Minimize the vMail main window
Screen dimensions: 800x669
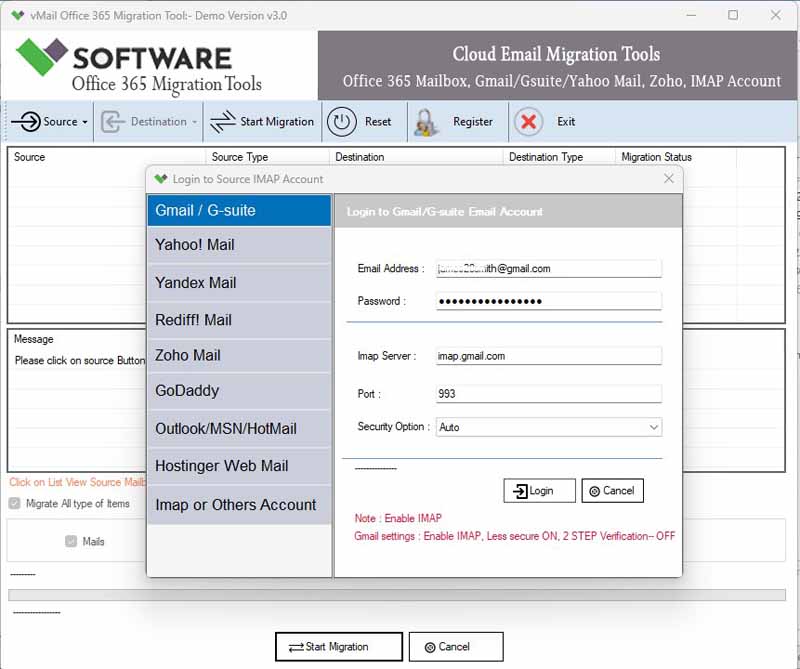click(x=691, y=15)
